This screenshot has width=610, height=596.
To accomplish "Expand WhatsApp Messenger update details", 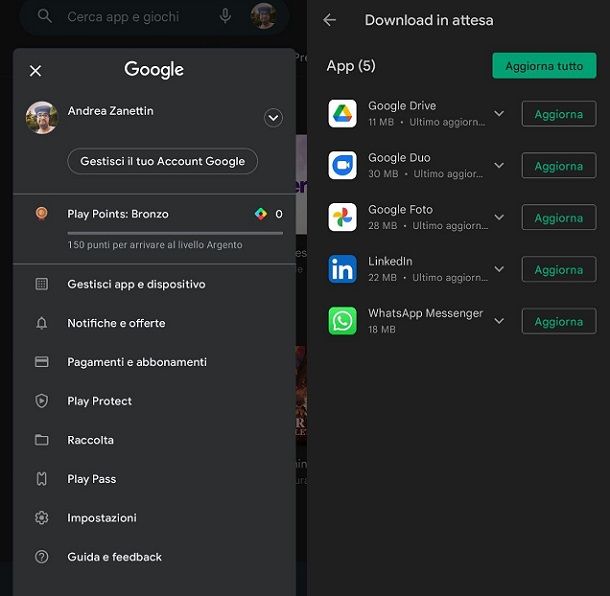I will coord(499,321).
